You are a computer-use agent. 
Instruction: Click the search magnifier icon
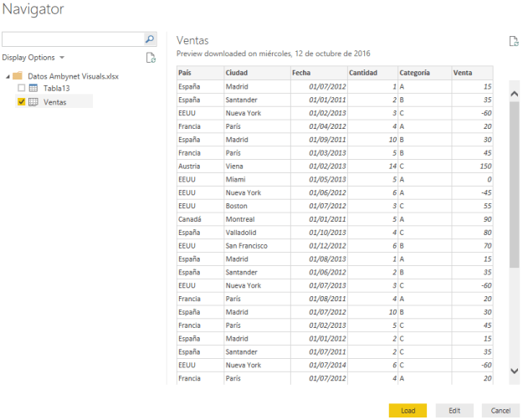click(151, 39)
